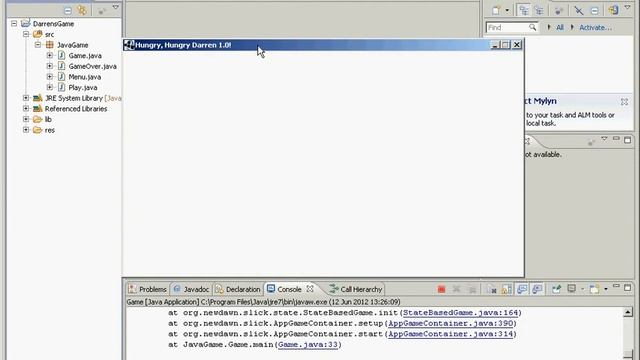Open New Task dropdown arrow
This screenshot has height=360, width=640.
507,11
